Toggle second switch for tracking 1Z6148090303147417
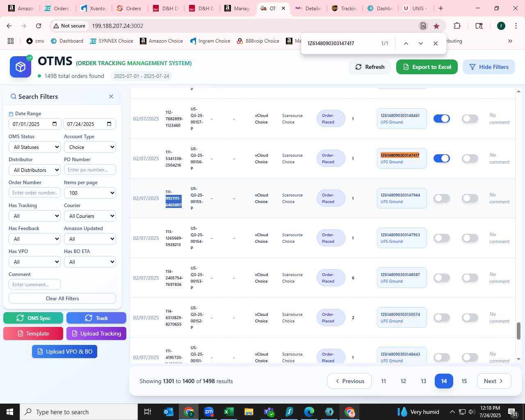525x420 pixels. (470, 158)
